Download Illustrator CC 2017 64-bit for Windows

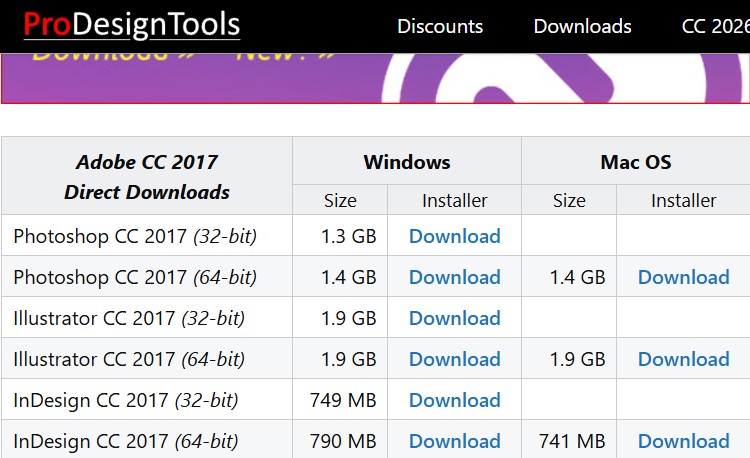455,359
